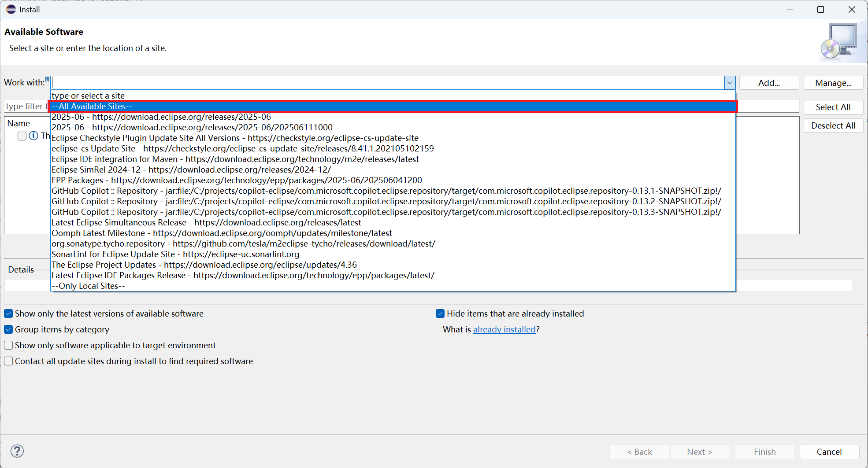Select SonarLint for Eclipse Update Site

coord(393,254)
